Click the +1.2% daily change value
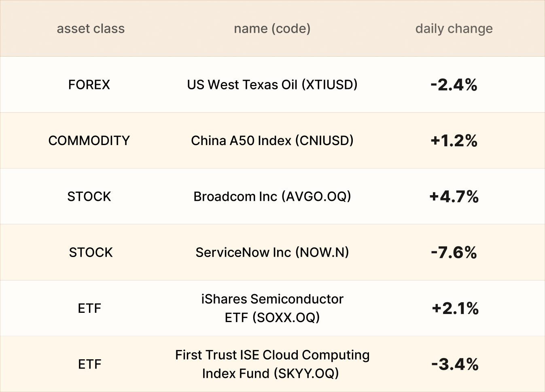Image resolution: width=545 pixels, height=392 pixels. coord(454,141)
